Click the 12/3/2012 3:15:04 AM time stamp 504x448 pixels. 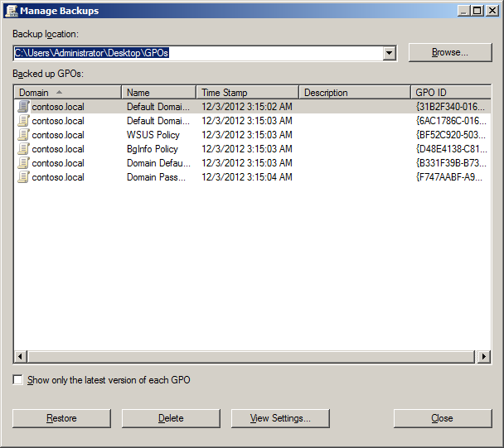(x=247, y=177)
